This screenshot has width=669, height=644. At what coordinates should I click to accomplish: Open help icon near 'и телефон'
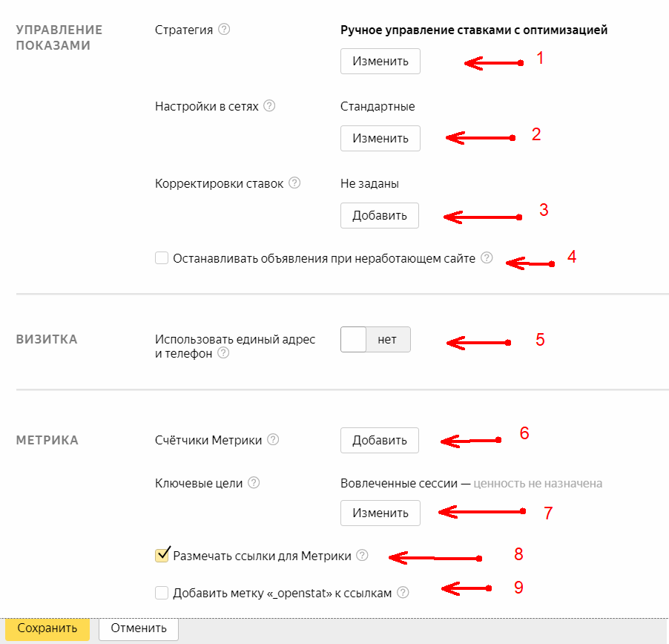(x=223, y=353)
